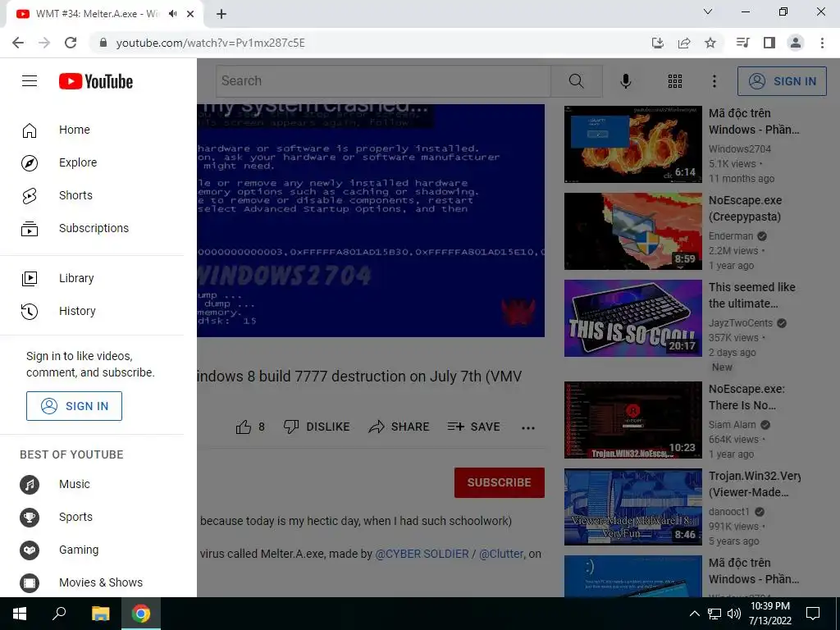Like the video with thumbs up
This screenshot has height=630, width=840.
250,427
